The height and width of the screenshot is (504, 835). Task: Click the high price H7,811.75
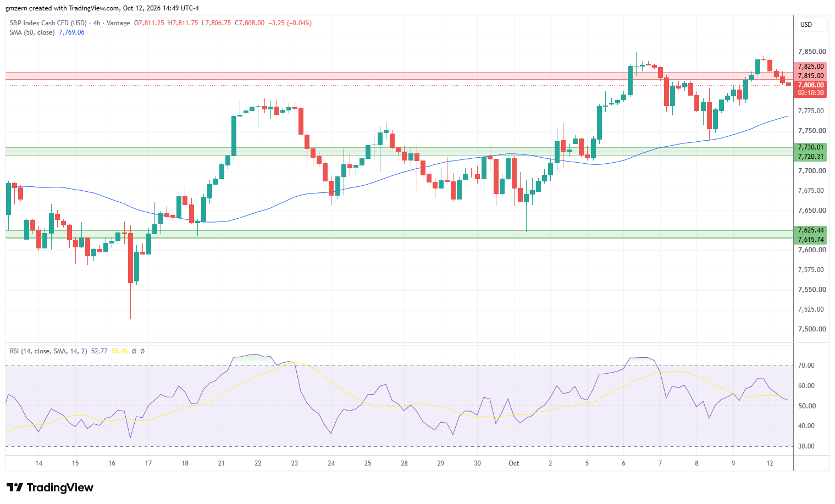tap(183, 23)
